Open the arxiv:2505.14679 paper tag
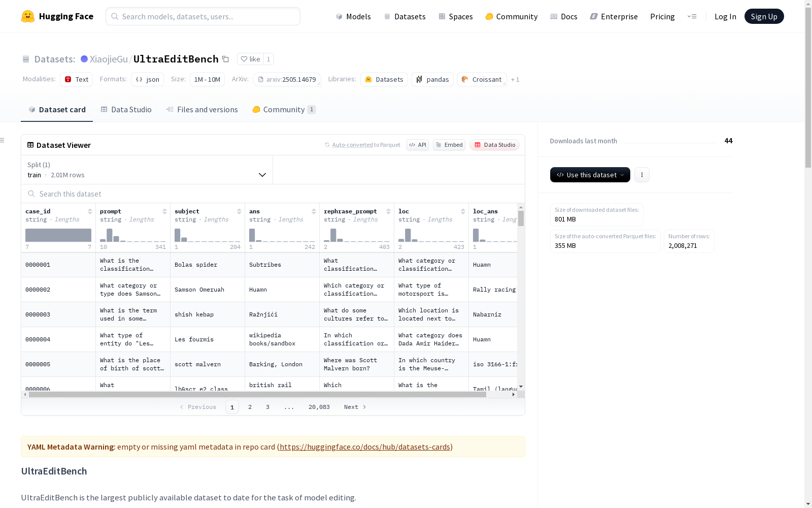This screenshot has height=508, width=812. coord(287,79)
